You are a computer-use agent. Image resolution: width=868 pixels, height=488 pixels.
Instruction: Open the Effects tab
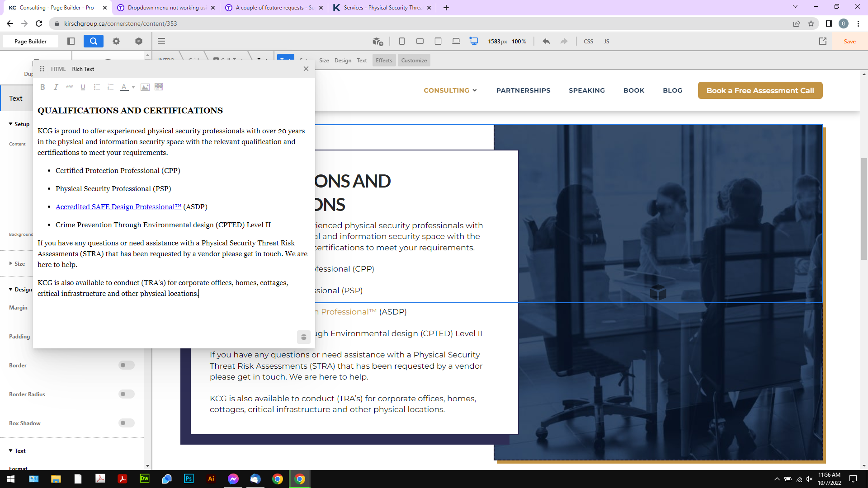[x=384, y=61]
